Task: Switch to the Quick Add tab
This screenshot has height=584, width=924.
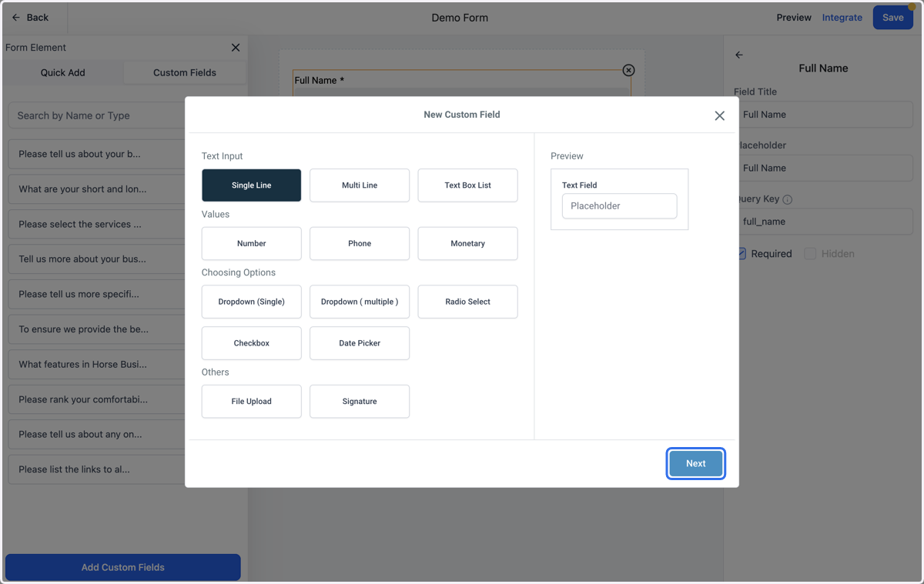Action: pos(63,72)
